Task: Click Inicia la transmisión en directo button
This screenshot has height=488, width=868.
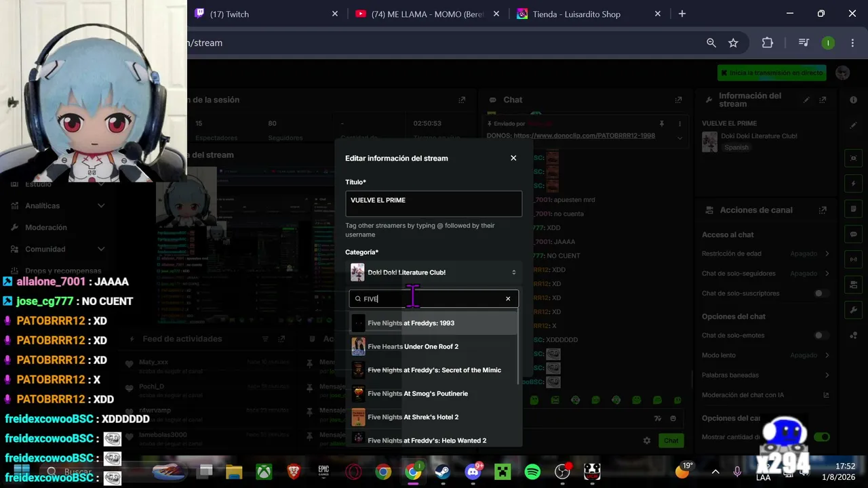Action: 772,73
